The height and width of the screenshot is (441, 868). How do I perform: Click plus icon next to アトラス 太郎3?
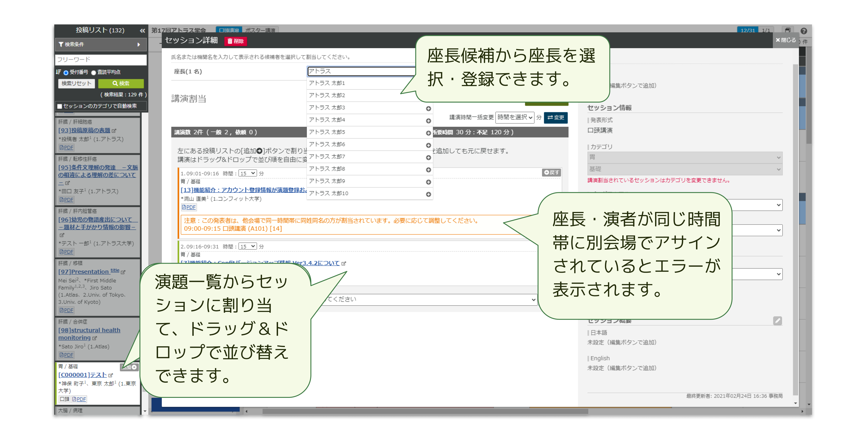pos(428,108)
